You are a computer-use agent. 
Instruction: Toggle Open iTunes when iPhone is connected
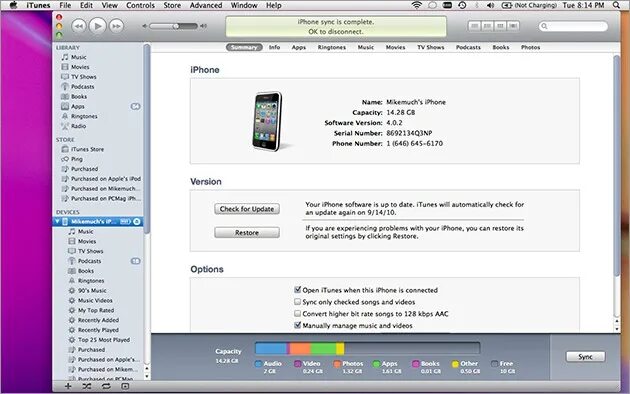[298, 290]
